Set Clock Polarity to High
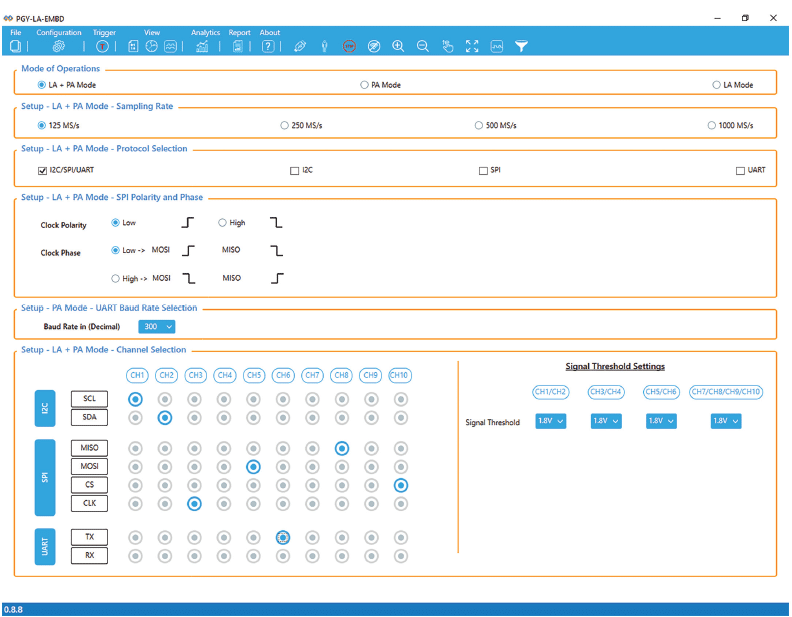The width and height of the screenshot is (792, 617). pyautogui.click(x=222, y=223)
